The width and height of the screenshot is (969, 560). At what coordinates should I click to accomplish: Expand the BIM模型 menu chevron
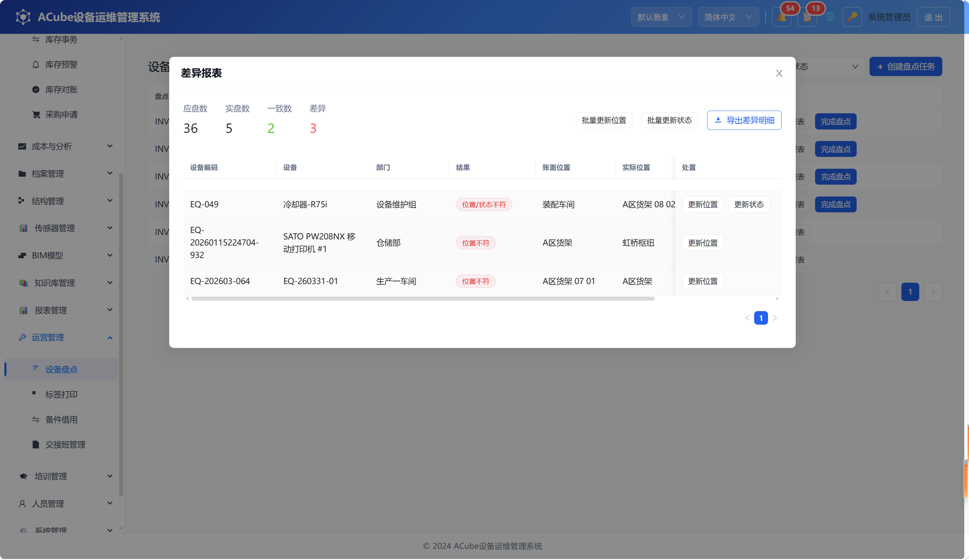110,255
